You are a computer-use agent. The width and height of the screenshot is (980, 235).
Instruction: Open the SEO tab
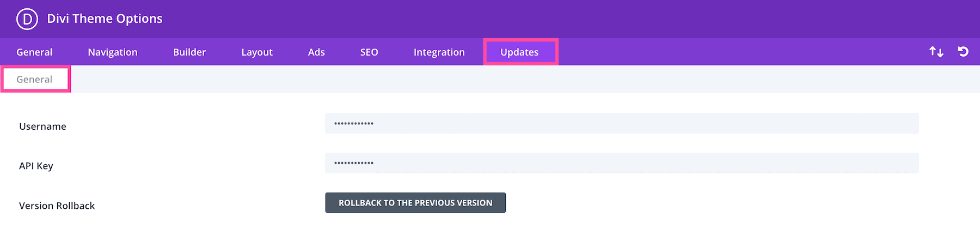[369, 52]
